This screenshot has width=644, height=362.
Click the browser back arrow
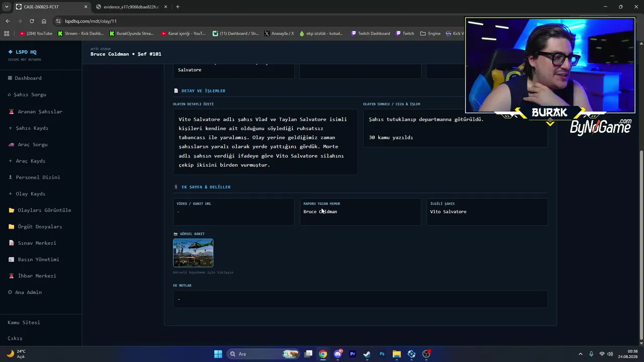pyautogui.click(x=8, y=21)
